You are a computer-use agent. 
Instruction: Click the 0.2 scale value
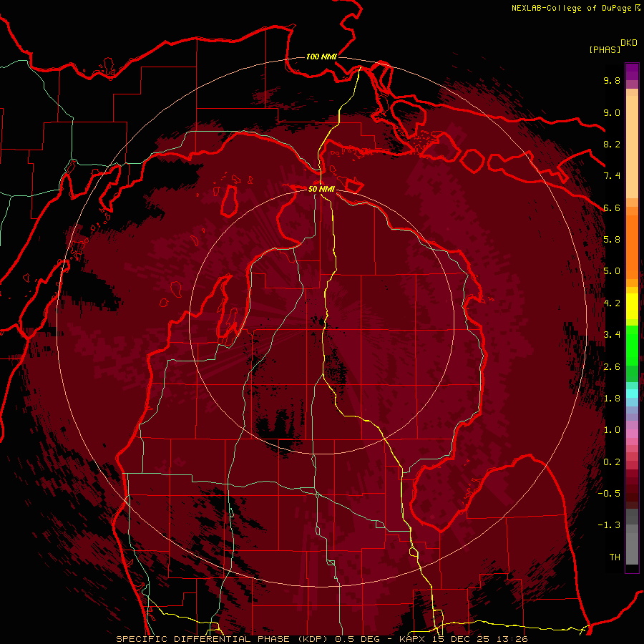[612, 462]
